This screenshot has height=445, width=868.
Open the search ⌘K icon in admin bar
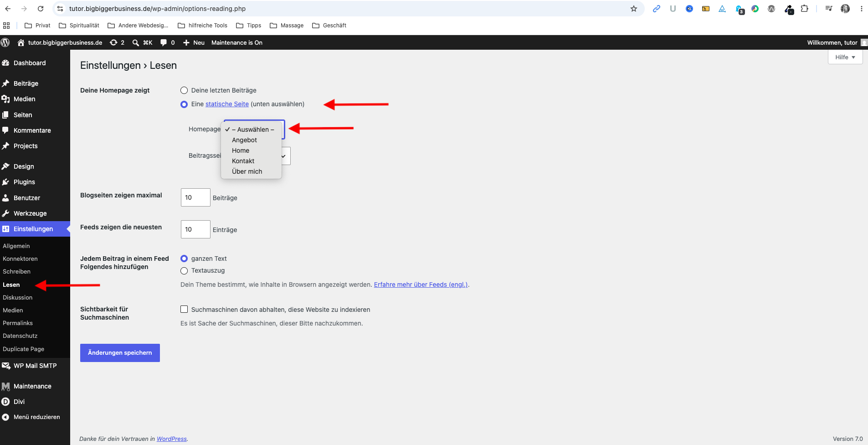(136, 42)
